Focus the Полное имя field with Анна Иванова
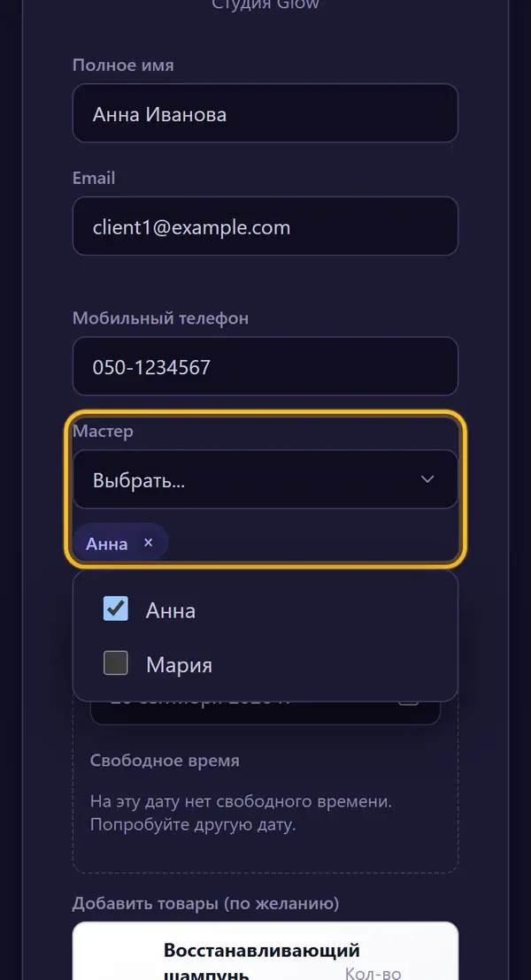531x980 pixels. pos(265,113)
